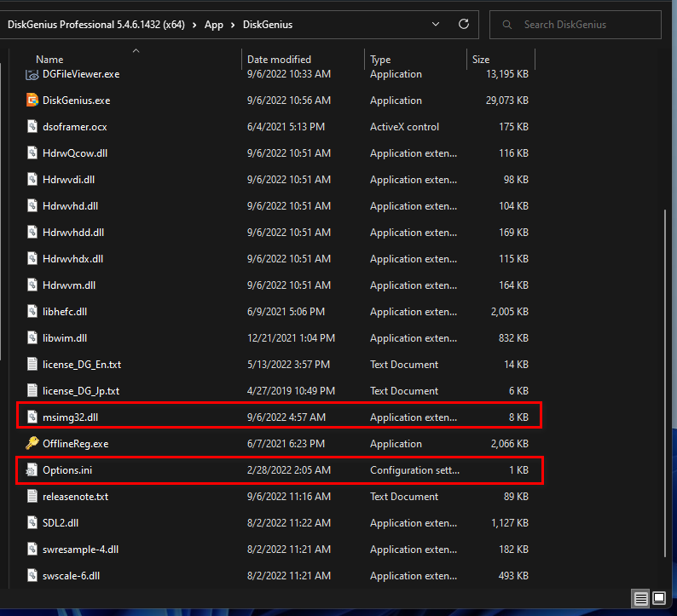Click the Hdrwvdi.dll file icon
Image resolution: width=677 pixels, height=616 pixels.
click(32, 179)
